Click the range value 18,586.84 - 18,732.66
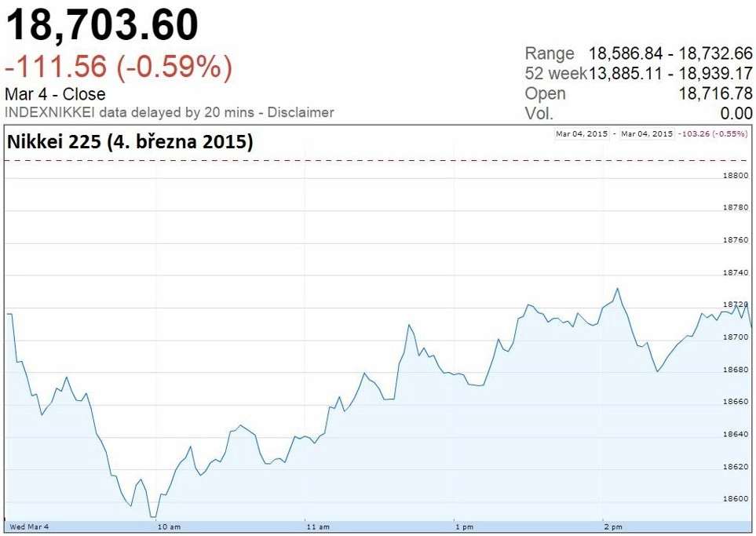This screenshot has width=756, height=536. click(x=670, y=53)
